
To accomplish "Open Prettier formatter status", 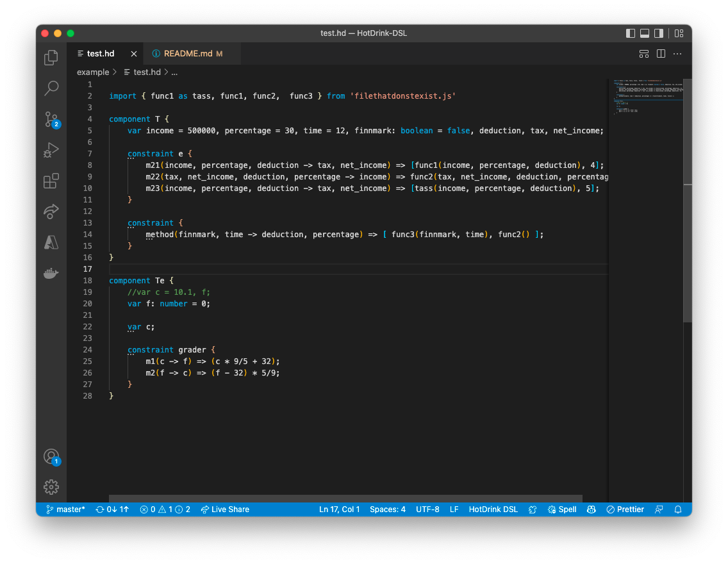I will coord(625,510).
